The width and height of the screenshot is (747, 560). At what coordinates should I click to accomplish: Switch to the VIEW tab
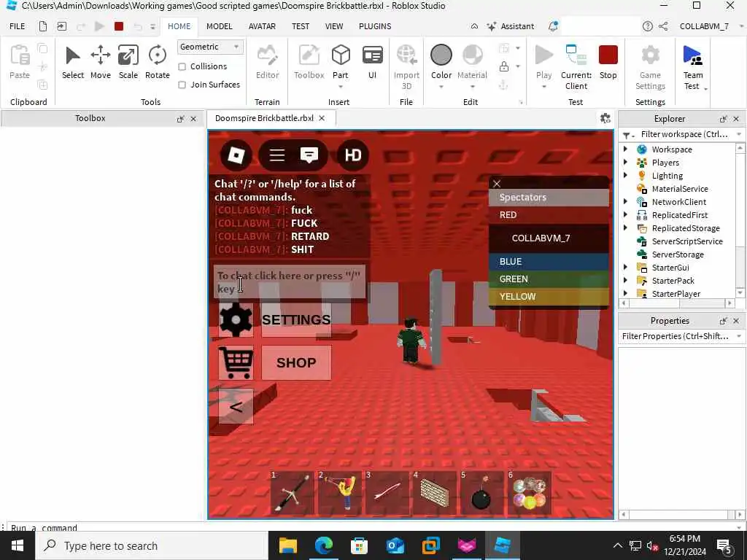pos(334,26)
